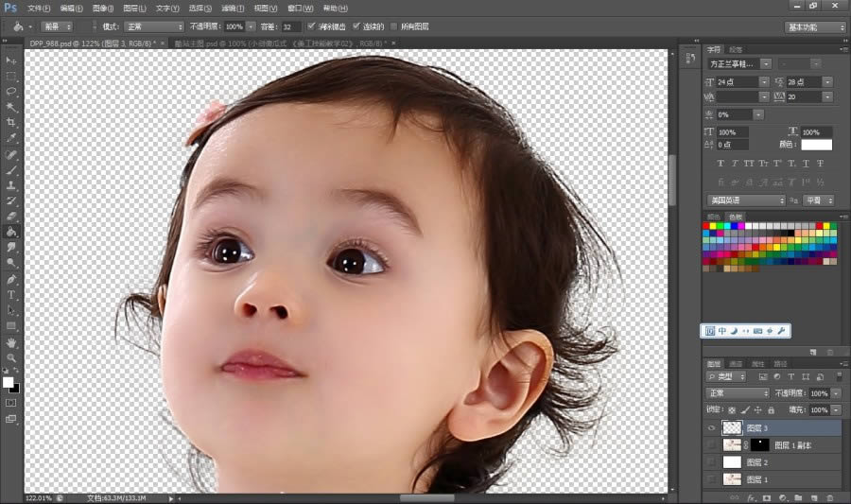Add layer style via fx icon
Image resolution: width=851 pixels, height=504 pixels.
pyautogui.click(x=750, y=496)
